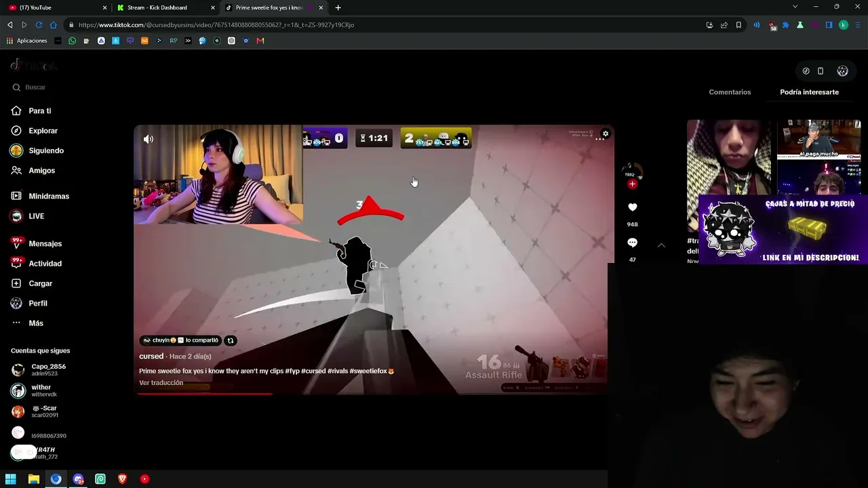Open the hooded person suggested video thumbnail
Image resolution: width=868 pixels, height=488 pixels.
coord(729,176)
